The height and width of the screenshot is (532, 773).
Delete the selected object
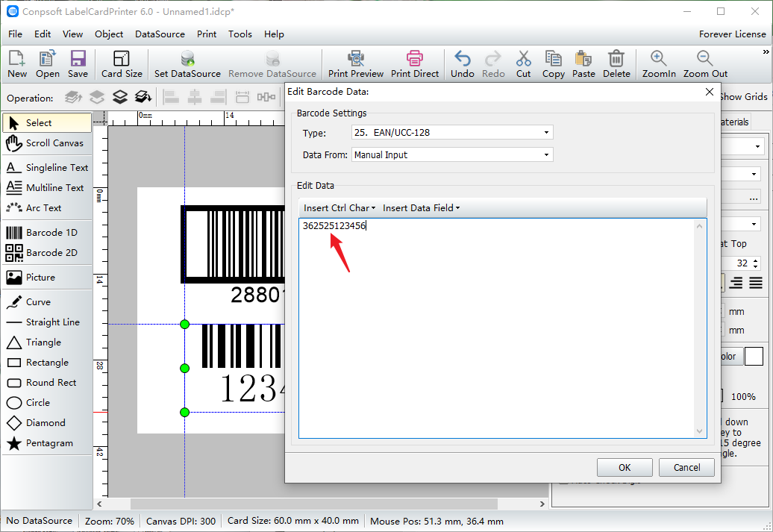coord(616,64)
